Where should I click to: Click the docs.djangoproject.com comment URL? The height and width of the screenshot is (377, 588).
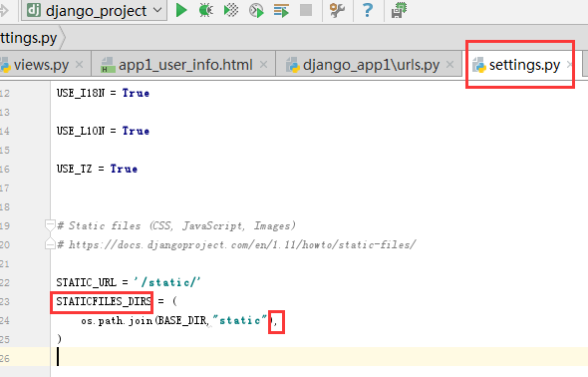tap(242, 245)
